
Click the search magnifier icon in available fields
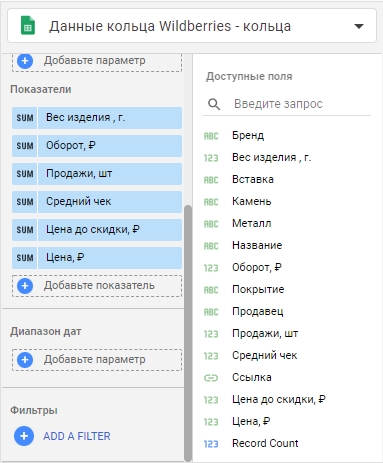coord(214,104)
